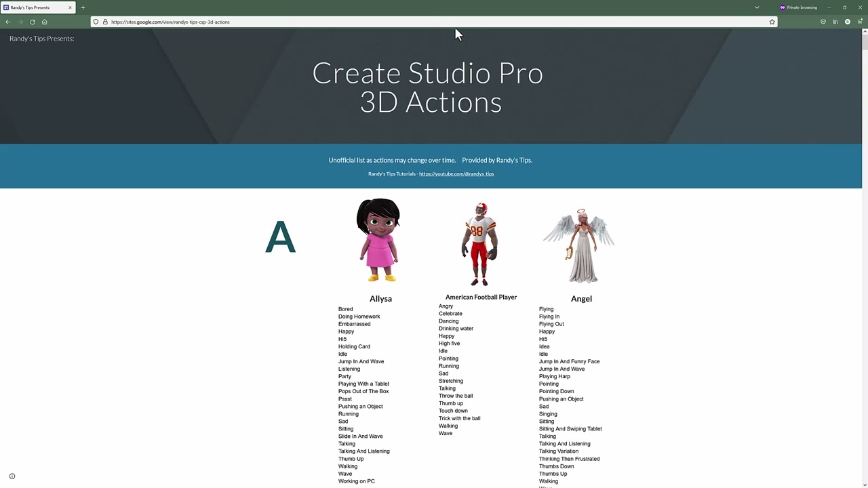Open the tracking protection shield icon
868x488 pixels.
(96, 22)
